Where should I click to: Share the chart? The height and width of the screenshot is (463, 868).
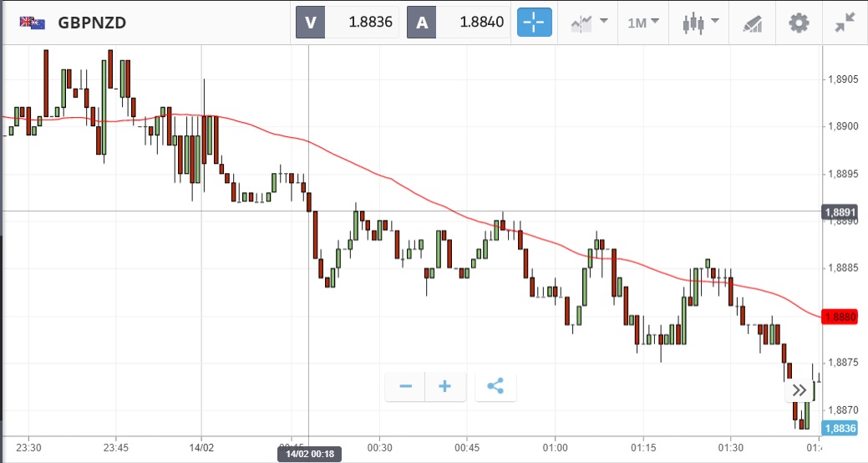(495, 386)
